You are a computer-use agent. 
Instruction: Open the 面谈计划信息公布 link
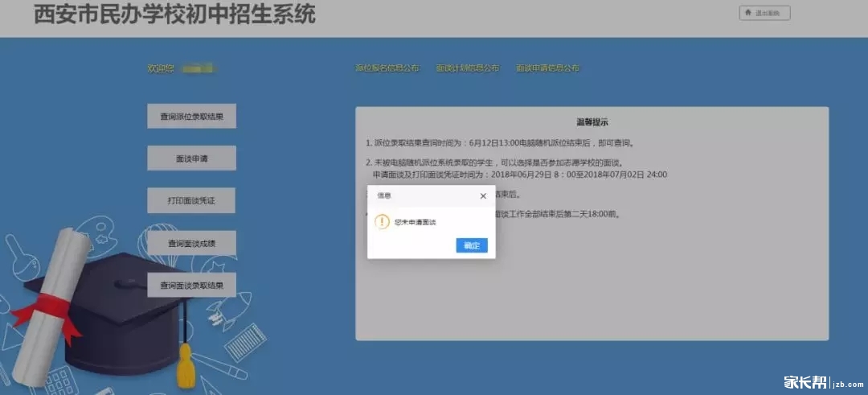(x=467, y=68)
